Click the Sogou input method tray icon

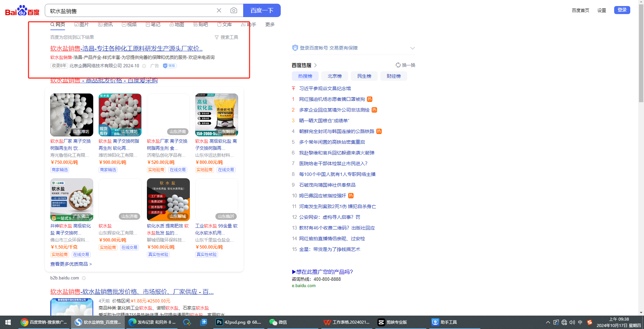[589, 322]
